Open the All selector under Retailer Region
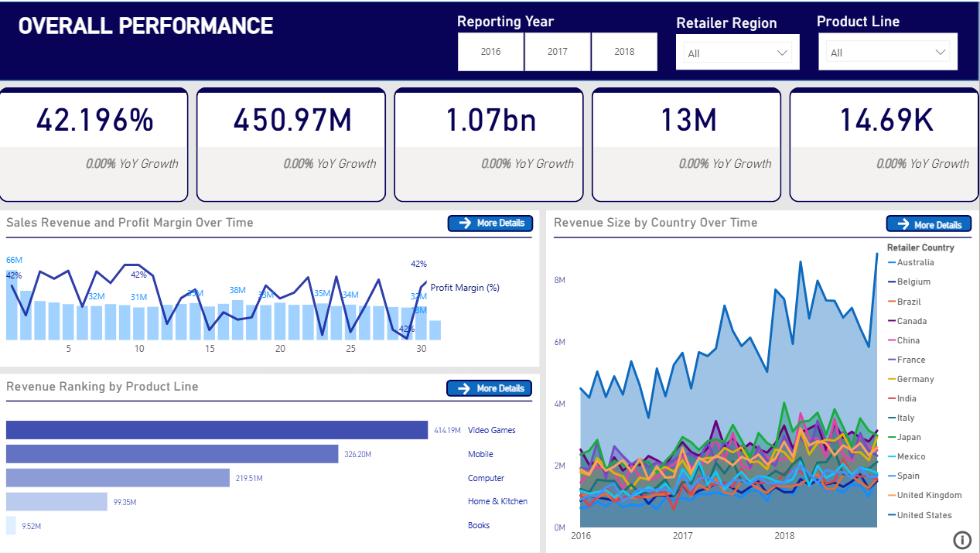 (x=737, y=51)
